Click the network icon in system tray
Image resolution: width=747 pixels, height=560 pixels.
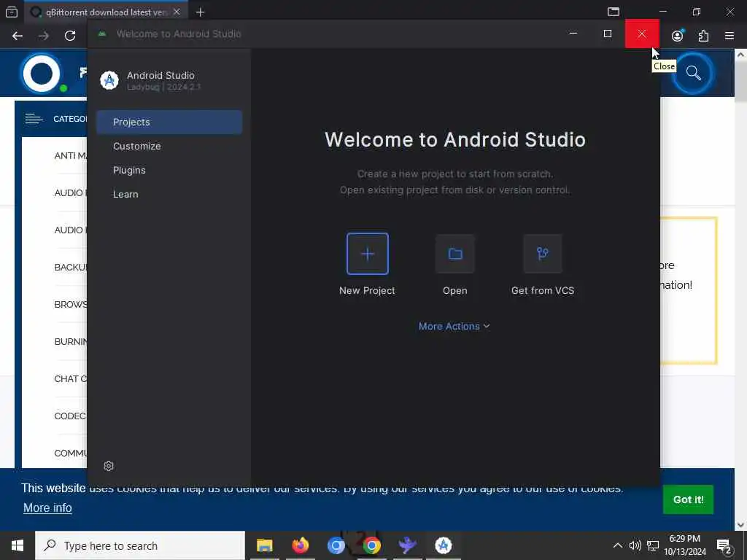click(x=653, y=545)
